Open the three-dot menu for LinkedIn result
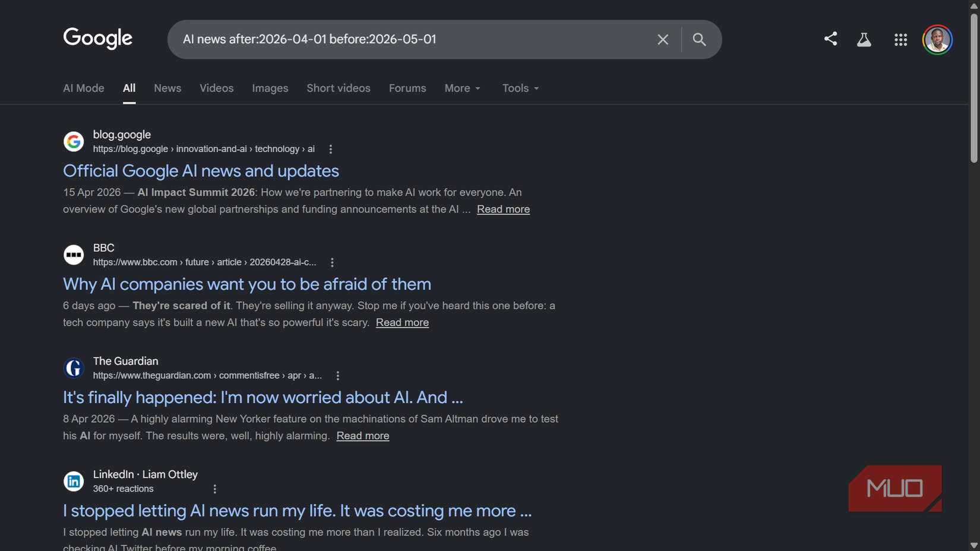 pos(215,489)
